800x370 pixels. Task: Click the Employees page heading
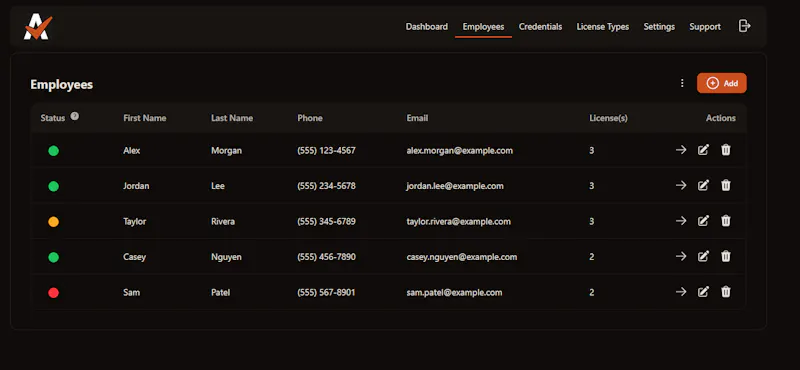[61, 84]
